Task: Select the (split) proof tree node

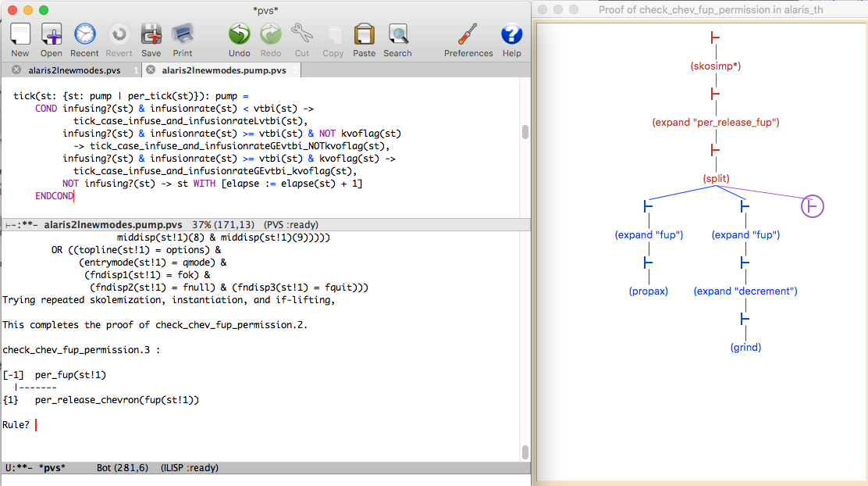Action: (716, 179)
